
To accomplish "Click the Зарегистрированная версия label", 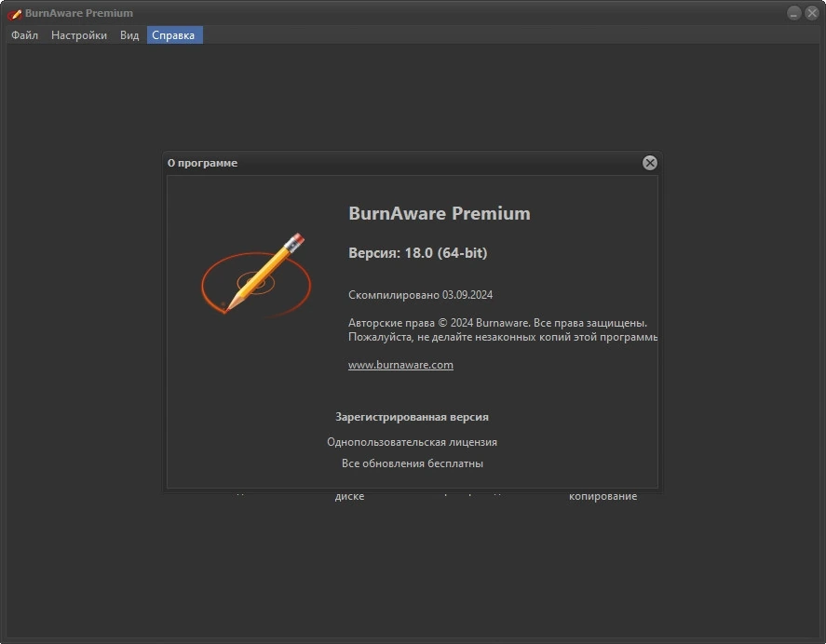I will tap(412, 417).
